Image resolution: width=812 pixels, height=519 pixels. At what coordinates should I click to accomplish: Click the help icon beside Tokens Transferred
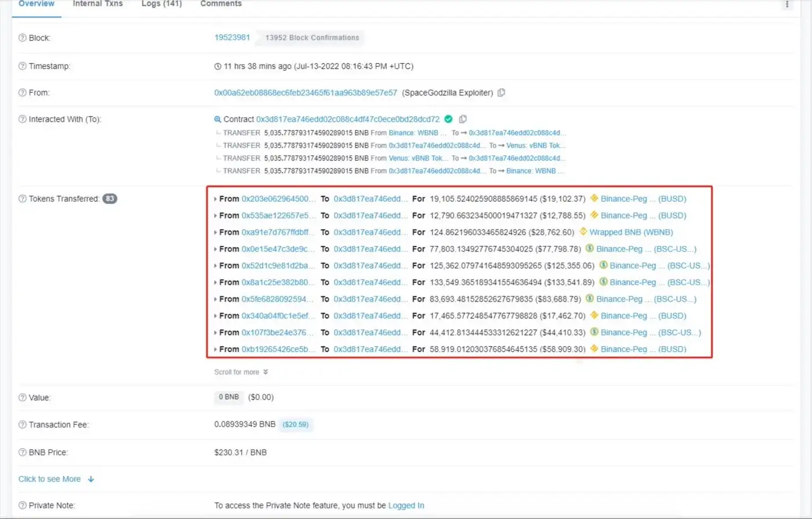[23, 199]
